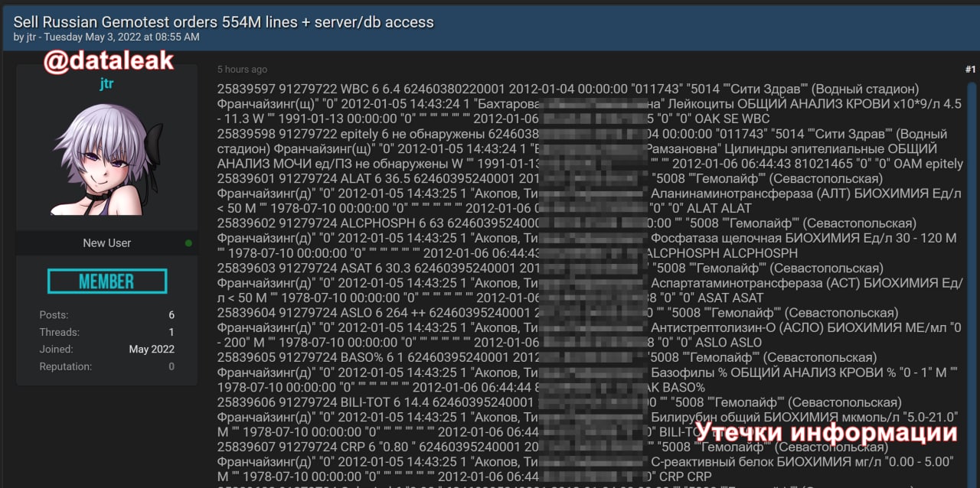Open the #1 post permalink
The width and height of the screenshot is (980, 488).
[970, 70]
